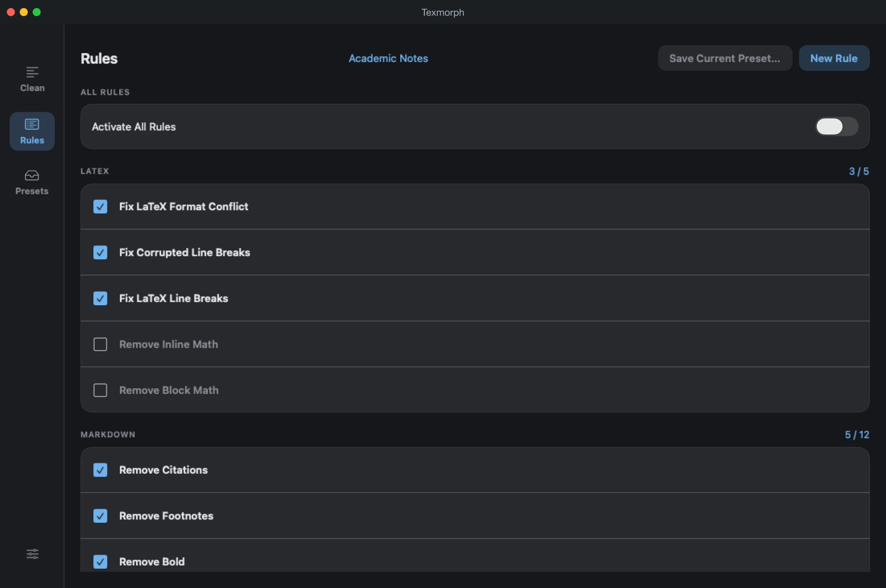Screen dimensions: 886x588
Task: Select the Remove Inline Math label
Action: 169,344
